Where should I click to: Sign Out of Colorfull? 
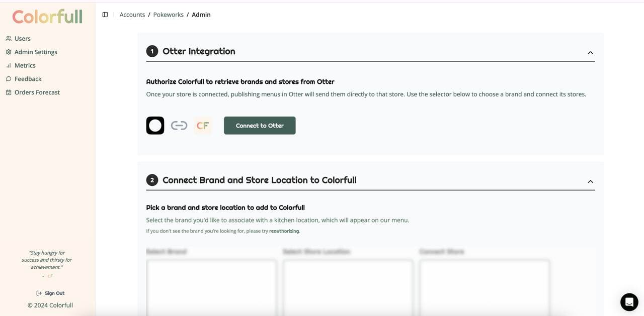pyautogui.click(x=50, y=293)
